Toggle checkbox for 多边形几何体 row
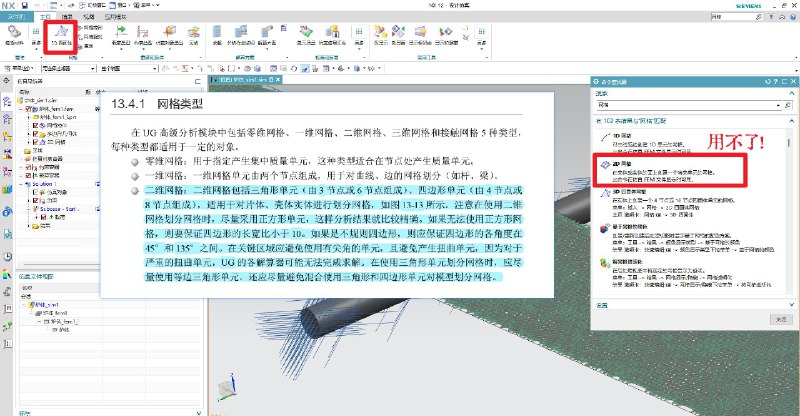 36,134
